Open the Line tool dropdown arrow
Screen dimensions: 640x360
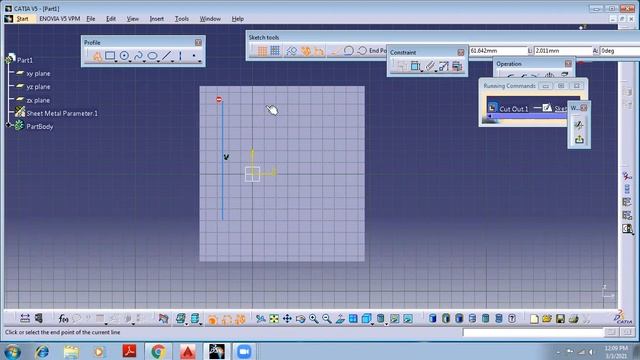click(x=173, y=61)
